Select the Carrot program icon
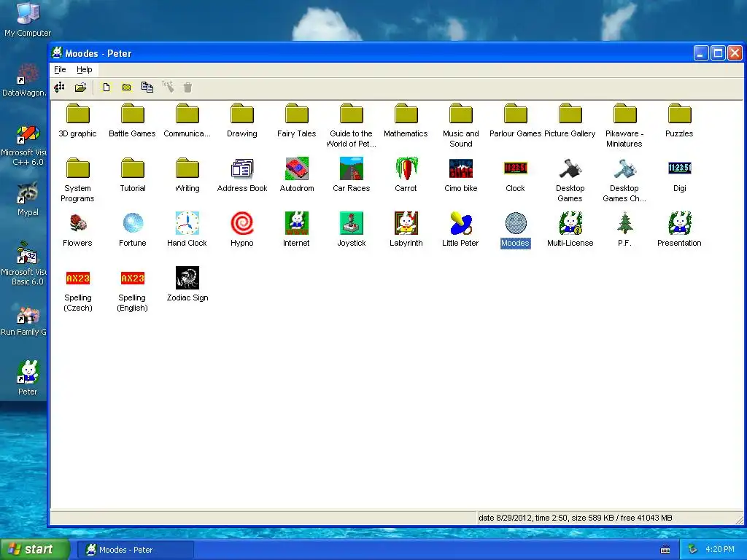This screenshot has width=747, height=560. pos(406,168)
